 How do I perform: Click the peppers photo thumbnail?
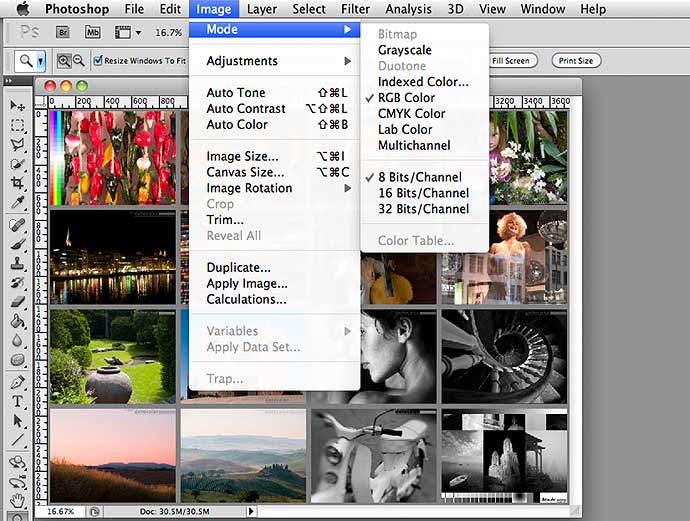coord(112,157)
